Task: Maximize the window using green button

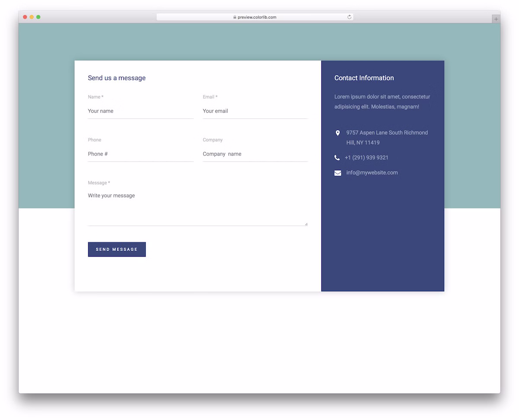Action: pyautogui.click(x=38, y=17)
